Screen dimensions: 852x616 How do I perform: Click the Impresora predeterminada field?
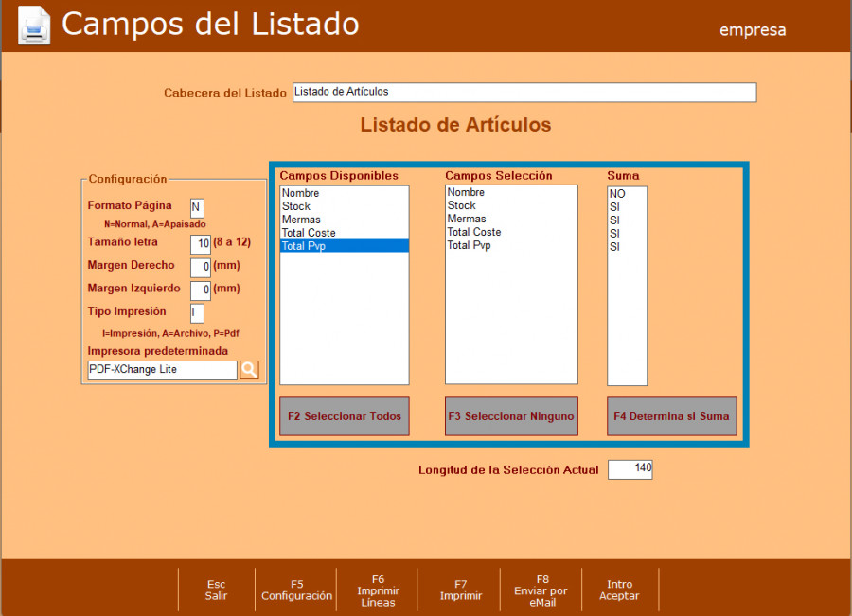[162, 370]
